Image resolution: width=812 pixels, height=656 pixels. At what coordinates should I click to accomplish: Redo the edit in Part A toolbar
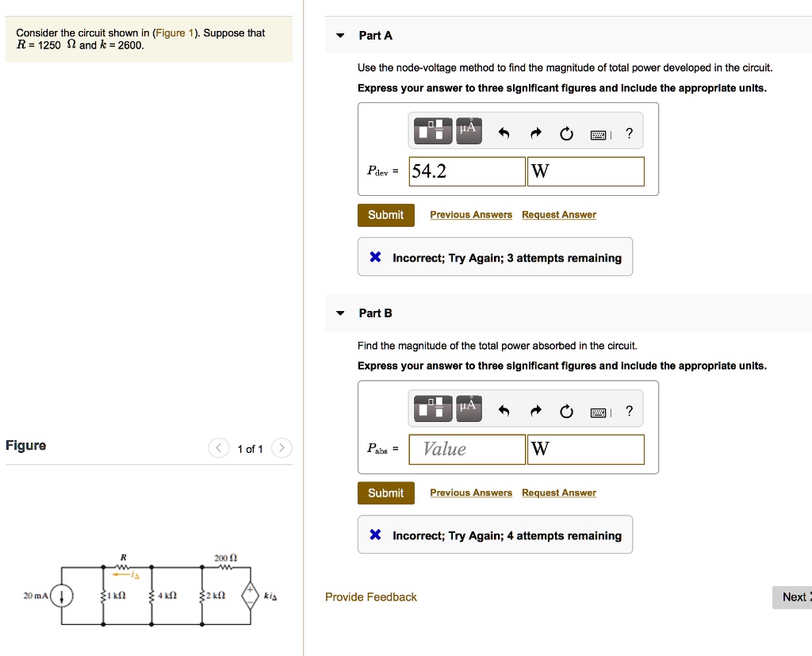click(534, 134)
